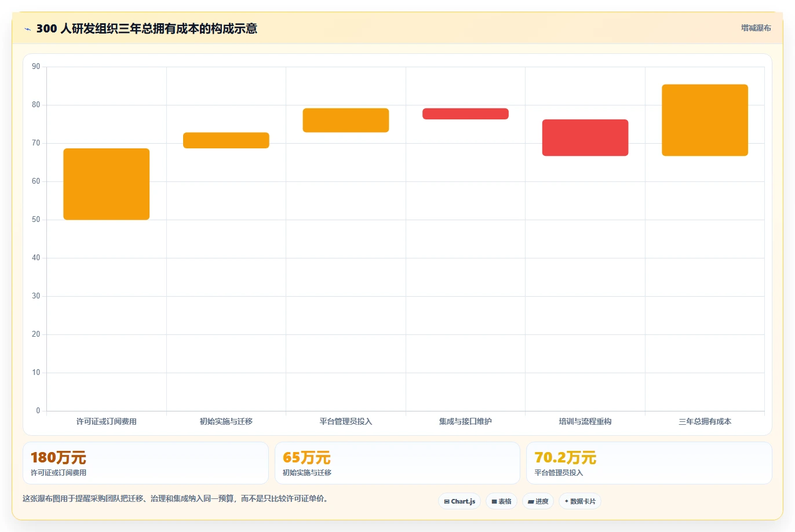Click the red 集成与接口维护 bar

pos(465,114)
